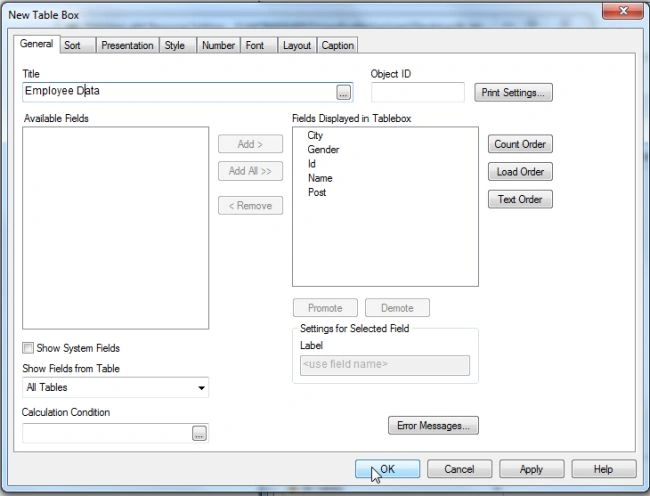Viewport: 650px width, 496px height.
Task: Click the Promote button
Action: pos(325,308)
